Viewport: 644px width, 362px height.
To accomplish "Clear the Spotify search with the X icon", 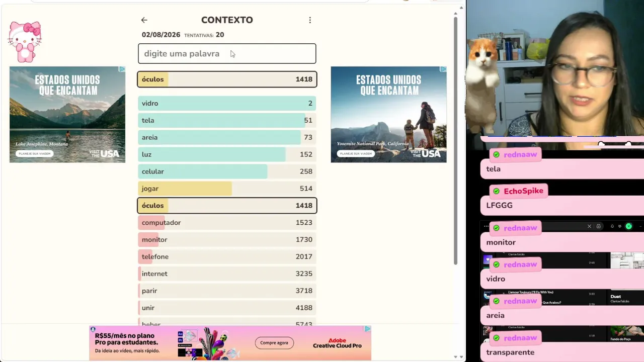I will pos(589,226).
